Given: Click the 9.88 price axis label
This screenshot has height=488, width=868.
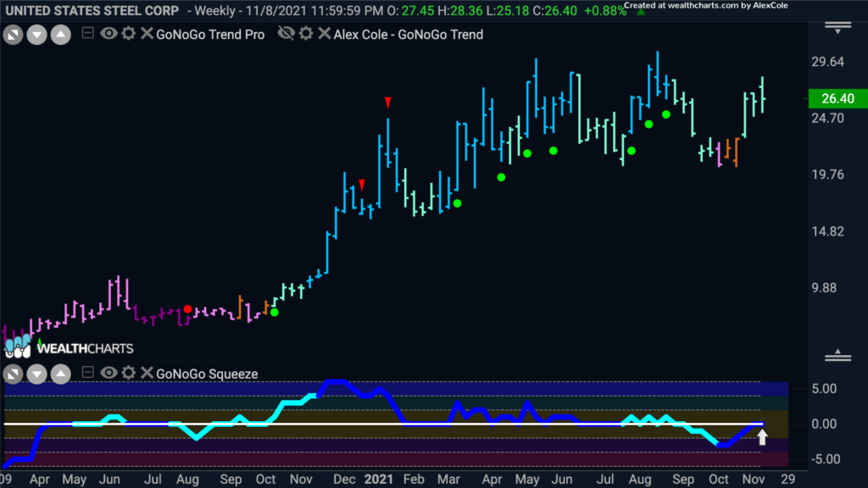Looking at the screenshot, I should pos(824,288).
